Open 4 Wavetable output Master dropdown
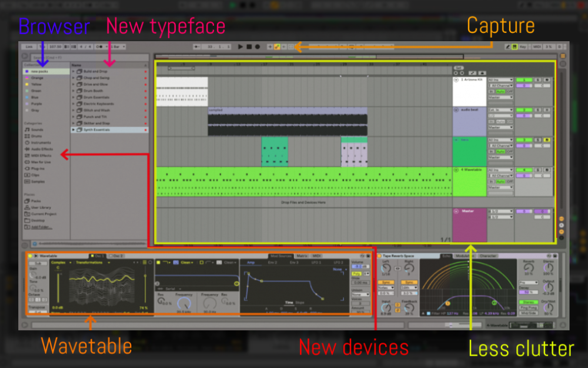588x368 pixels. [x=500, y=187]
